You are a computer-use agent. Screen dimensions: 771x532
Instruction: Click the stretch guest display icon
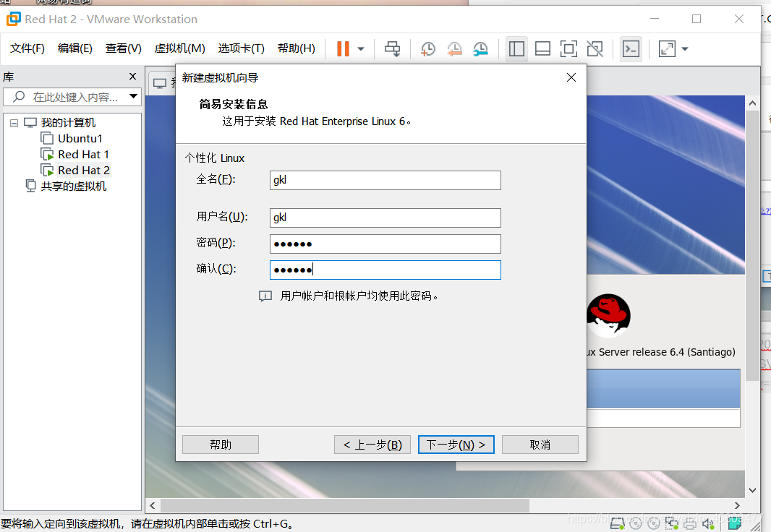click(x=668, y=48)
